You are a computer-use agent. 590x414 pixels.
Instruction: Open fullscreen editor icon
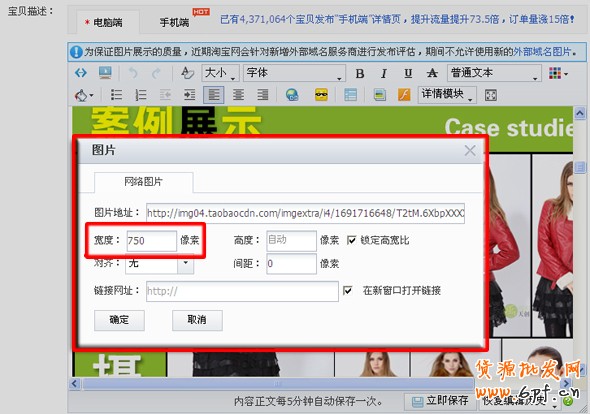(x=491, y=95)
